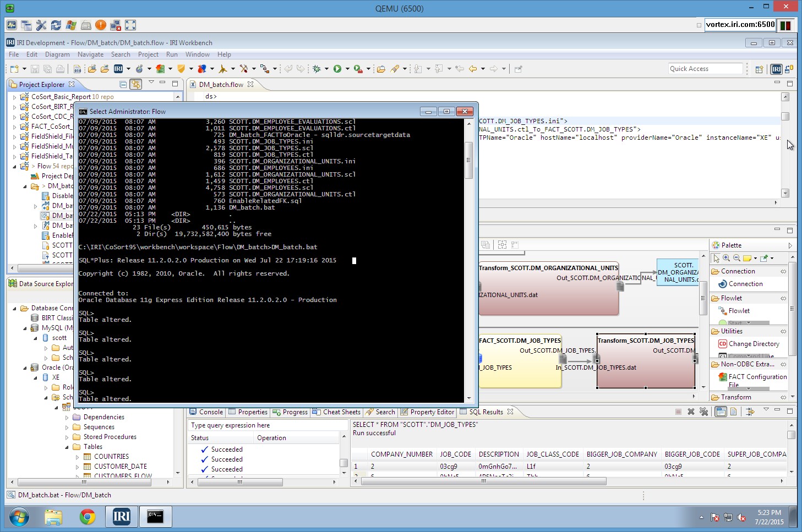Pick FACT Configuration File palette entry
This screenshot has height=532, width=802.
click(x=753, y=380)
